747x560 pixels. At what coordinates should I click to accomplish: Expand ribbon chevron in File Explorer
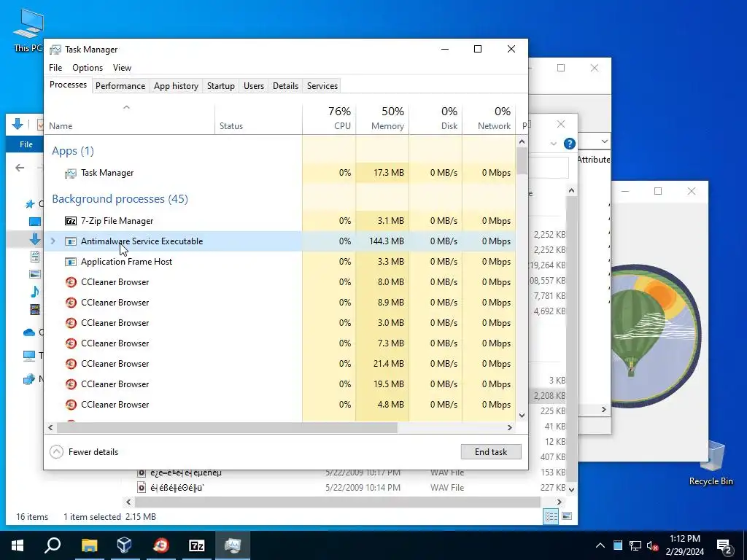(553, 144)
